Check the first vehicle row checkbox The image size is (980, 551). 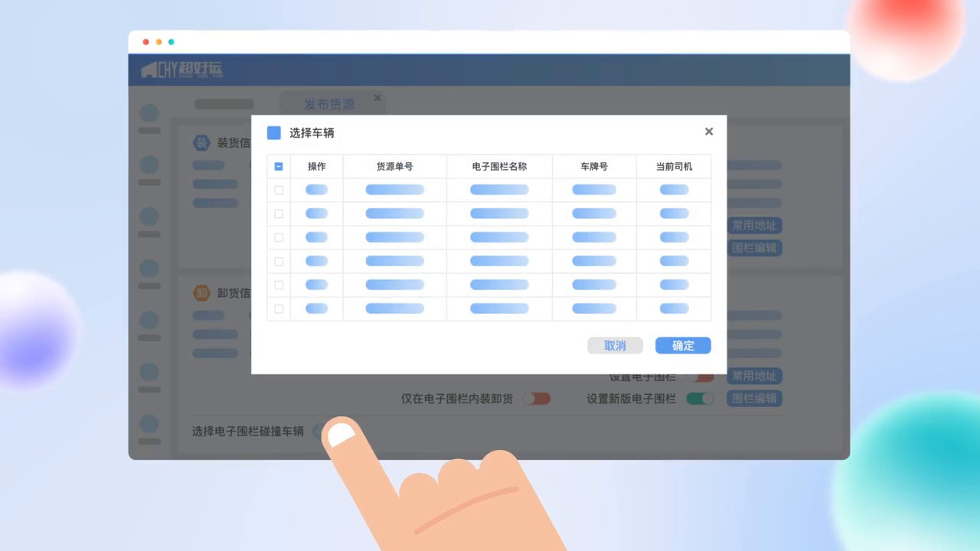pos(279,191)
